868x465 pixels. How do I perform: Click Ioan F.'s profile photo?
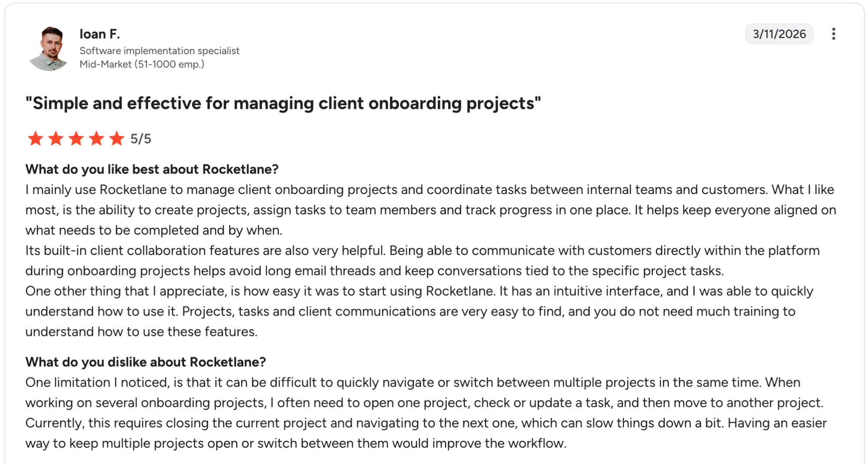tap(49, 49)
